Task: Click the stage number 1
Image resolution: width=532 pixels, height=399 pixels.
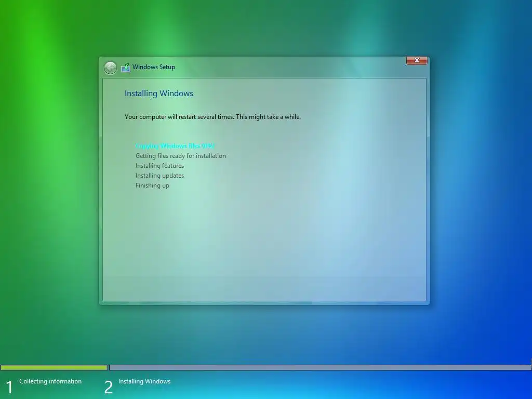Action: pyautogui.click(x=9, y=387)
